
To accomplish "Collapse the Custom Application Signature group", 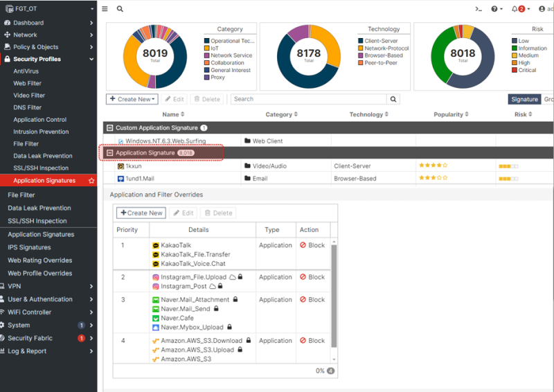I will (110, 128).
